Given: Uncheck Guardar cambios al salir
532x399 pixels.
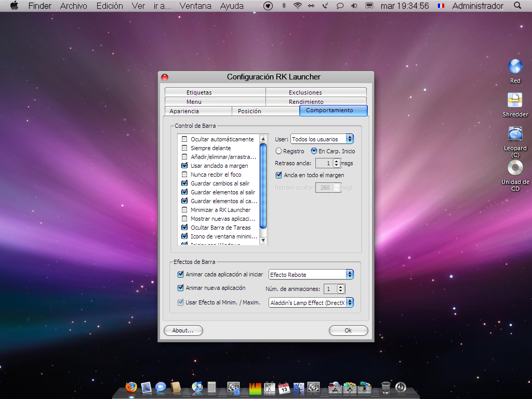Looking at the screenshot, I should click(184, 183).
